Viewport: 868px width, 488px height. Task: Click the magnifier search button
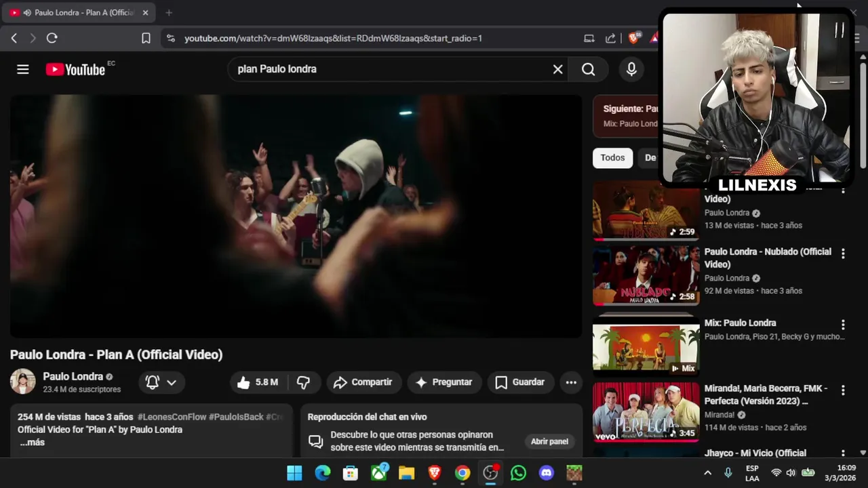pyautogui.click(x=588, y=69)
